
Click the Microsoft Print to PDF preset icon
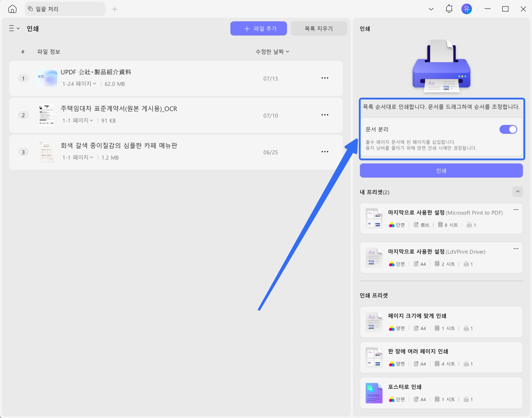374,218
